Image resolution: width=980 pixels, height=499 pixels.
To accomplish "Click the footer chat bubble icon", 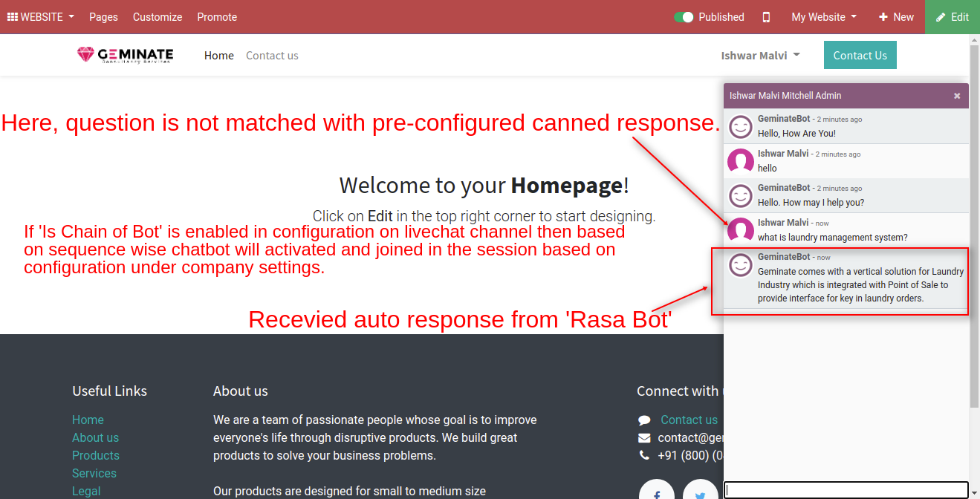I will pos(644,420).
